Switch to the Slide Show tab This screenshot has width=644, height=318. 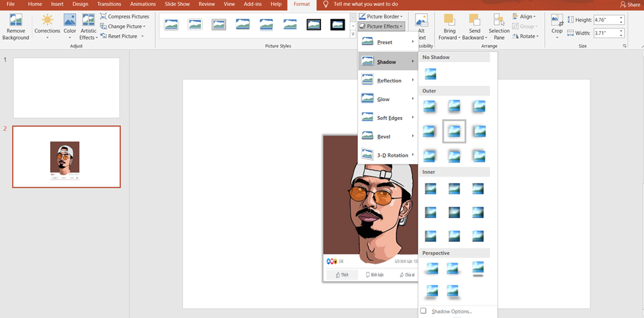coord(178,4)
